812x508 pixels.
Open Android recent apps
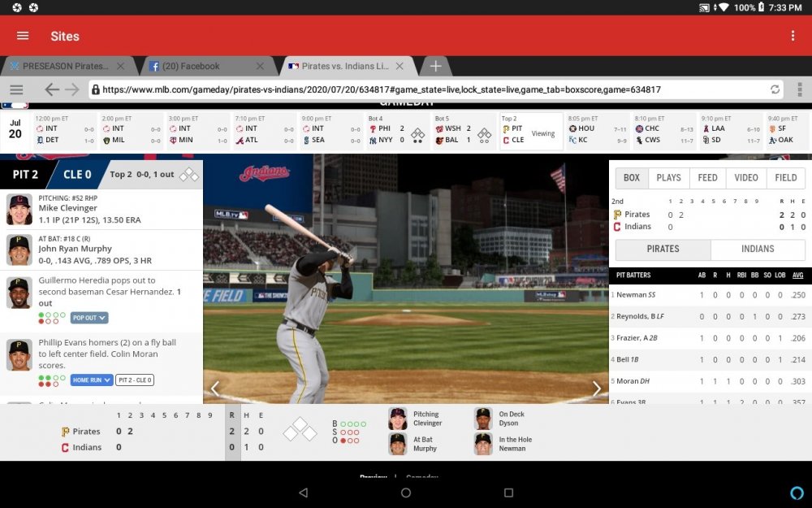(x=508, y=493)
